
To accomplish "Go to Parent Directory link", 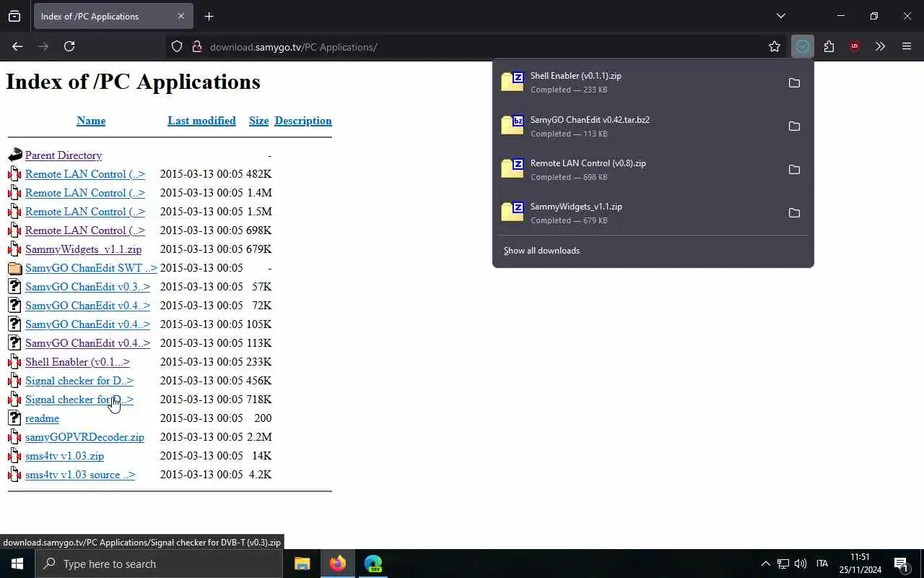I will [x=64, y=155].
